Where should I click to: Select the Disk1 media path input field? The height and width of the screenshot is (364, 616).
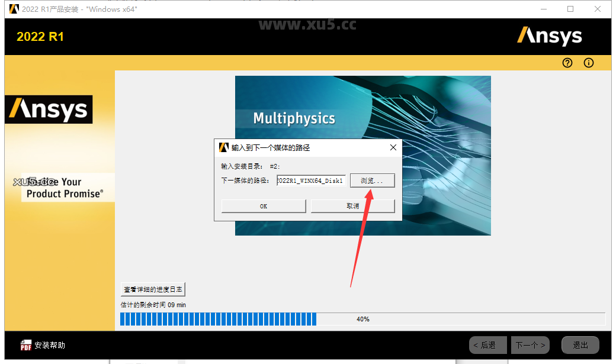click(310, 181)
